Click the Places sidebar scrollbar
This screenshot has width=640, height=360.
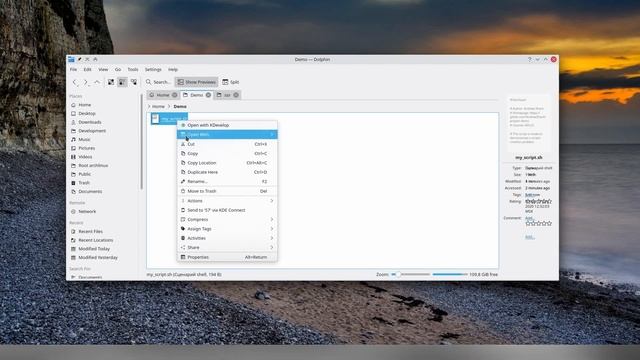142,142
